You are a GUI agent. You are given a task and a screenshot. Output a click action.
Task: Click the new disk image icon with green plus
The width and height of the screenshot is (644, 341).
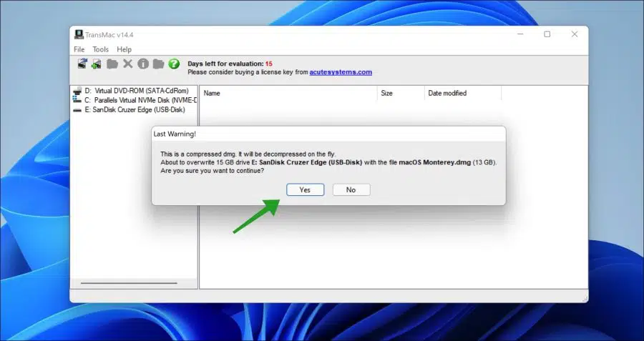(97, 64)
